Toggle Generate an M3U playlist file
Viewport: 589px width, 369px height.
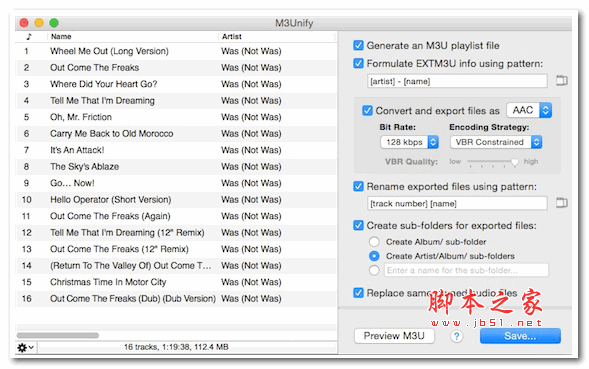coord(358,45)
